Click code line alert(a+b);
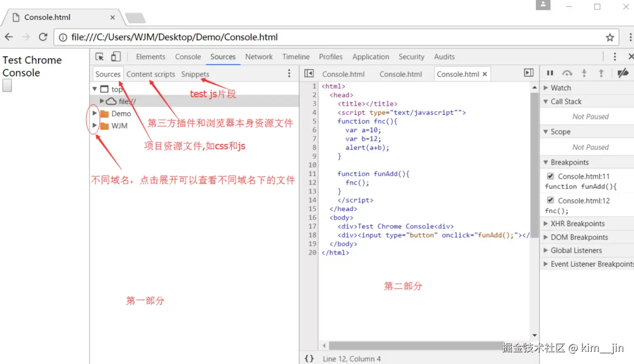Viewport: 634px width, 364px height. click(367, 147)
